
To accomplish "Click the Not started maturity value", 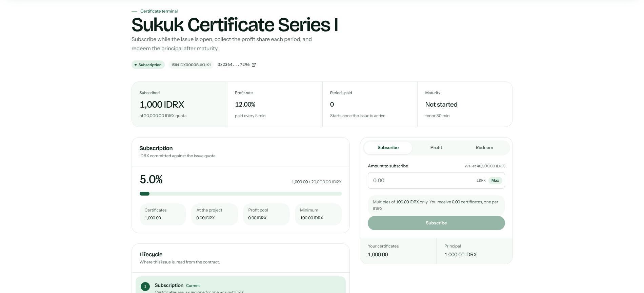I will (441, 105).
